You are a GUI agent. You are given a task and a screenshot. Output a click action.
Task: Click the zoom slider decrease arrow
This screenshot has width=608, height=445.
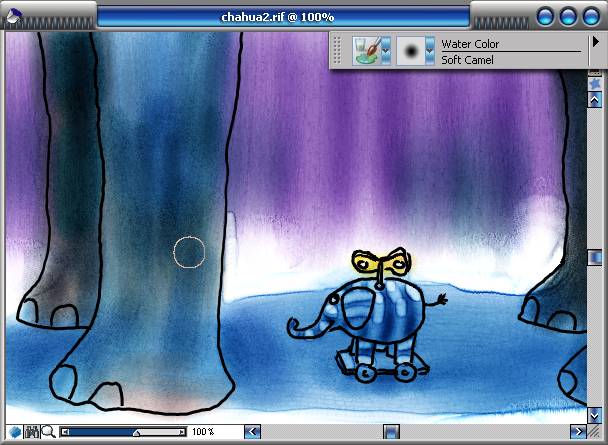pyautogui.click(x=65, y=431)
